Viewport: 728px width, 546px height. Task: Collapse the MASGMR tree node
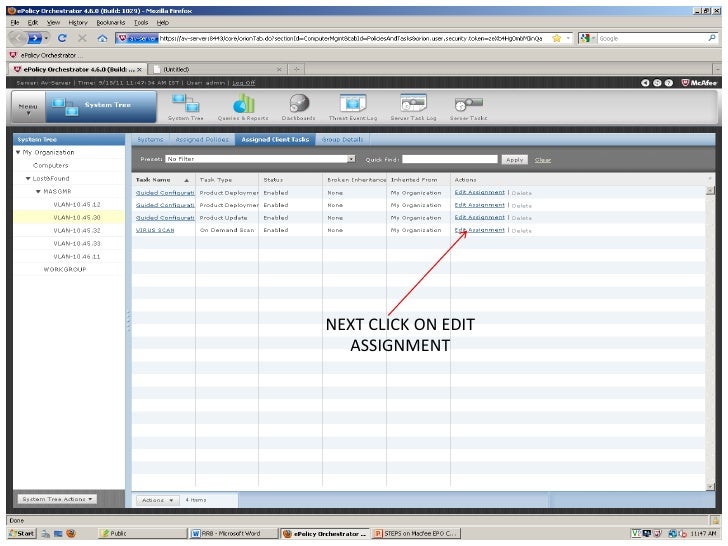coord(38,191)
